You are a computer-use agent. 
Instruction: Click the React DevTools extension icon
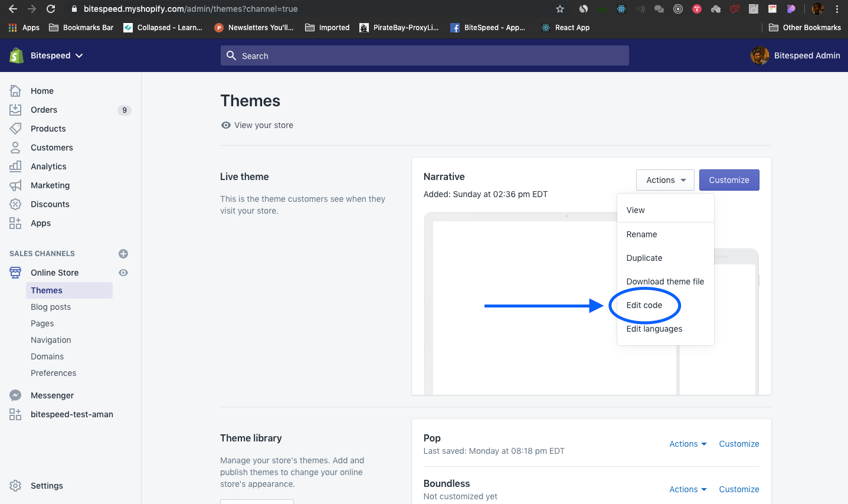pos(621,9)
